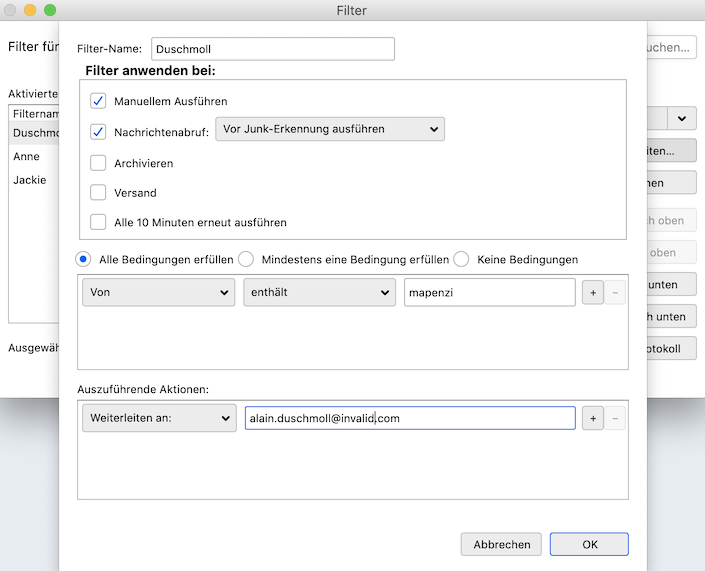
Task: Click the green maximize window button
Action: [x=50, y=10]
